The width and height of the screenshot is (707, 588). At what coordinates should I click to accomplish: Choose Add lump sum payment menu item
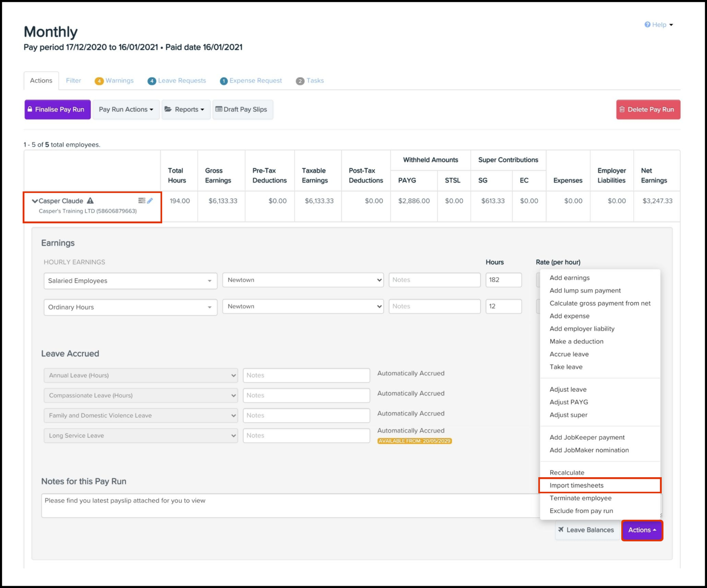(585, 291)
